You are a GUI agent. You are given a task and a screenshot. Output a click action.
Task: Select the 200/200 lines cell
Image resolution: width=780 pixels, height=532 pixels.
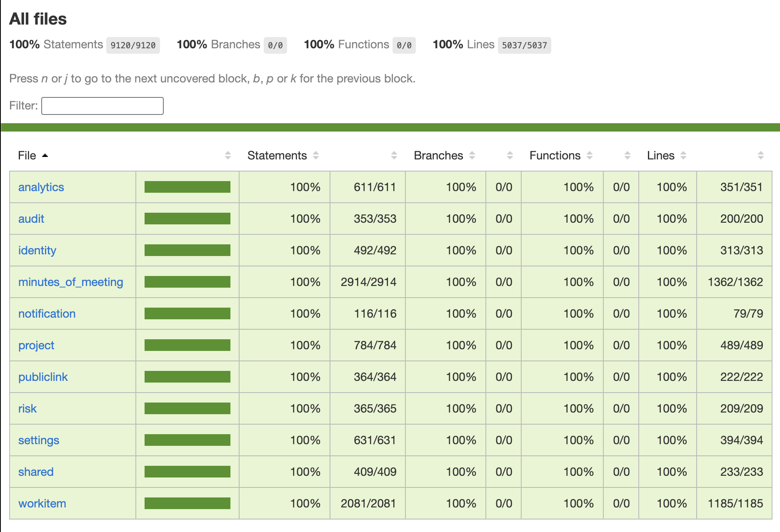tap(735, 219)
